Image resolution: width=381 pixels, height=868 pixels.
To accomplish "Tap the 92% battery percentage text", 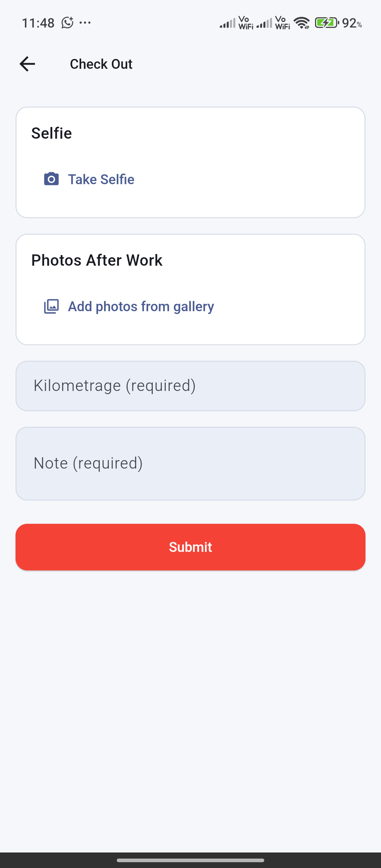I will tap(352, 23).
